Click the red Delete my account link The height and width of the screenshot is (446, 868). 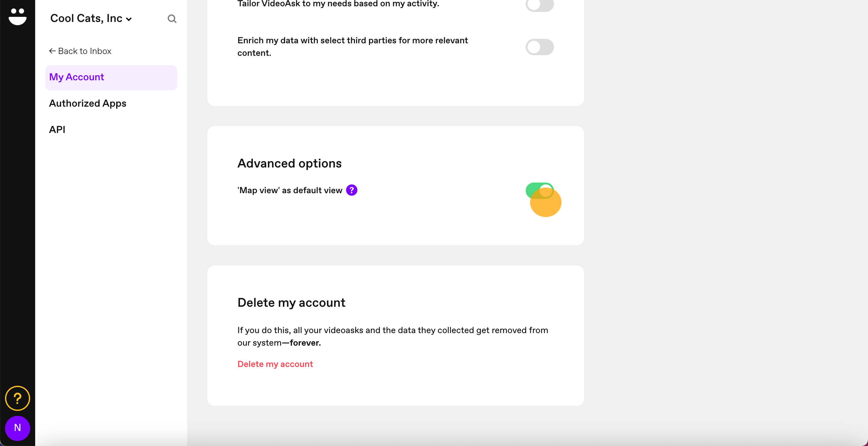pos(275,364)
